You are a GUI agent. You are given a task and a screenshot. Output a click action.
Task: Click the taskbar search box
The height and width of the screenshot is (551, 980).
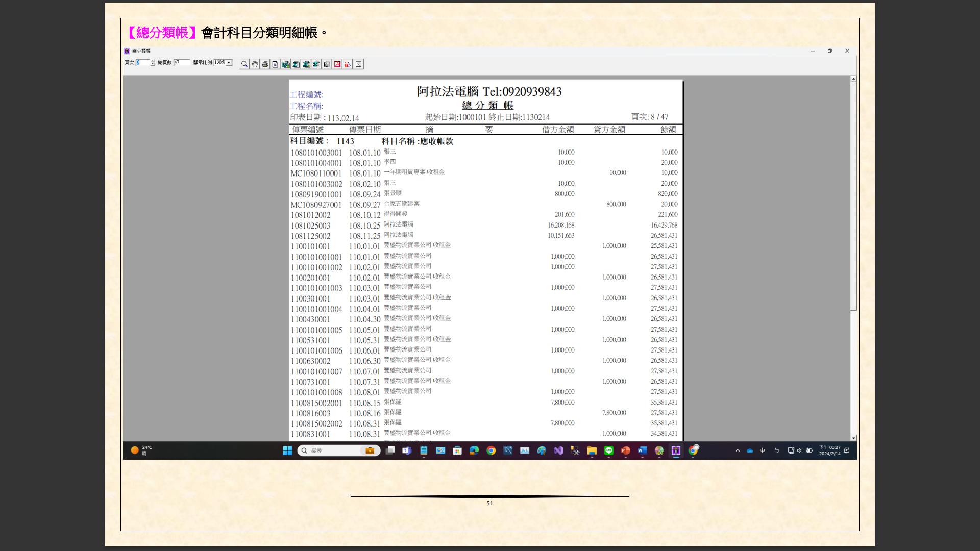click(x=339, y=450)
